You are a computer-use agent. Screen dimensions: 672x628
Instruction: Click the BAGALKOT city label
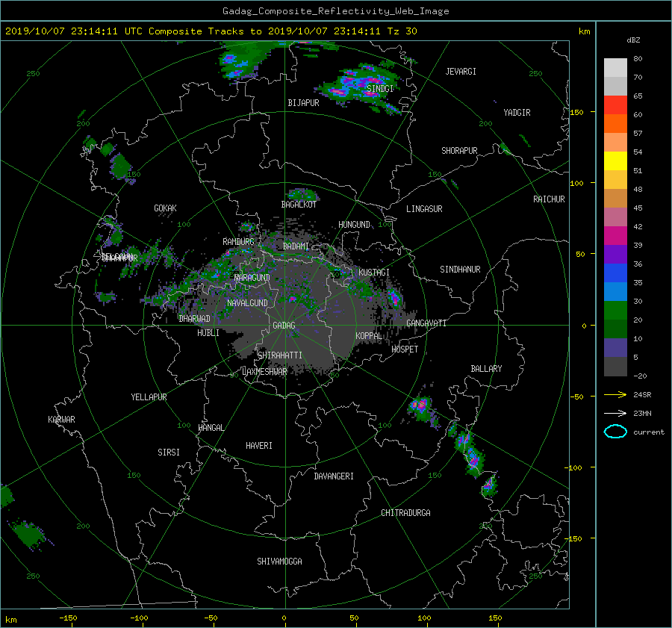(x=299, y=205)
